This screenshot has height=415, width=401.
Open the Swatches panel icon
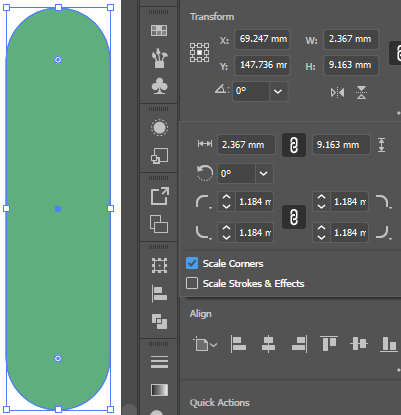coord(159,30)
